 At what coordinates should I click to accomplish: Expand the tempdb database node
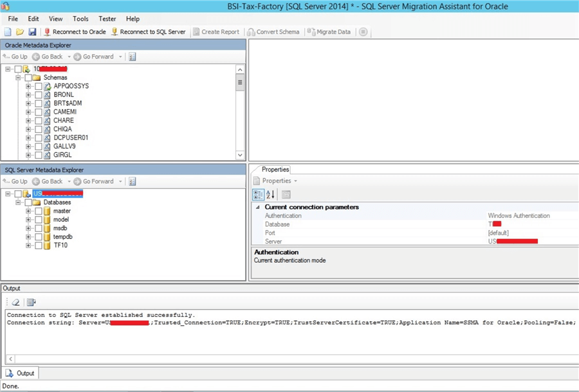click(27, 236)
